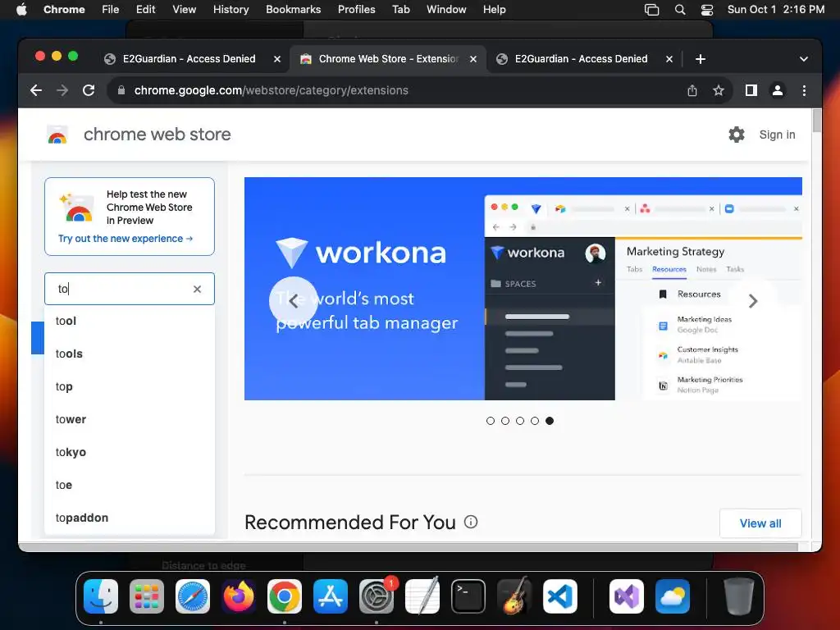Open Launchpad from the dock
The height and width of the screenshot is (630, 840).
tap(147, 596)
